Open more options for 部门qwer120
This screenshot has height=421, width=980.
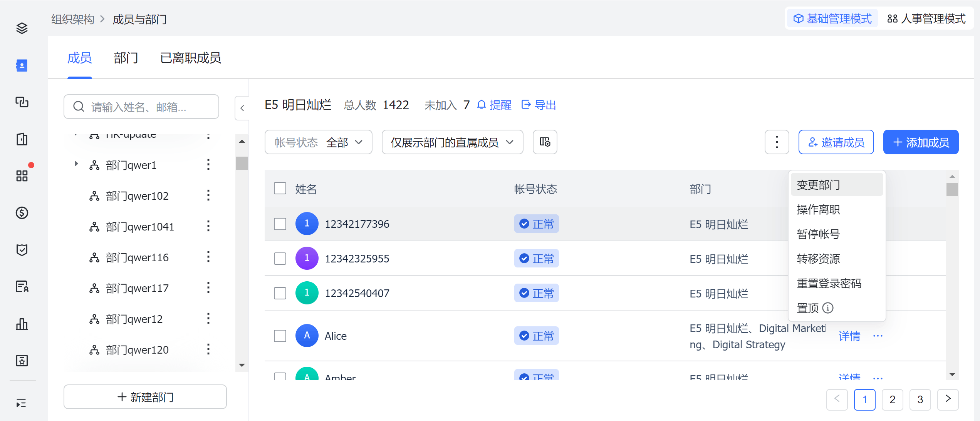click(x=208, y=349)
